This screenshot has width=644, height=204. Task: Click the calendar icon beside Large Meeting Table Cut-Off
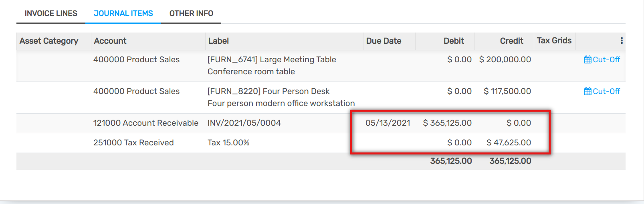(x=587, y=59)
